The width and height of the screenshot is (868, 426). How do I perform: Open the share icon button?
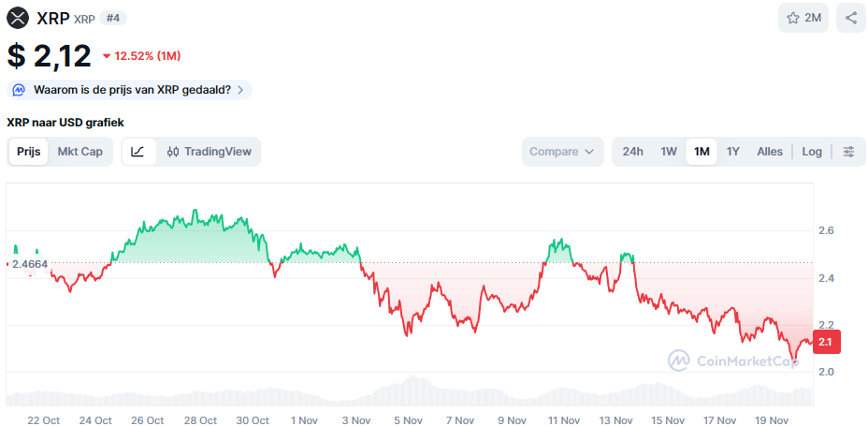point(851,18)
